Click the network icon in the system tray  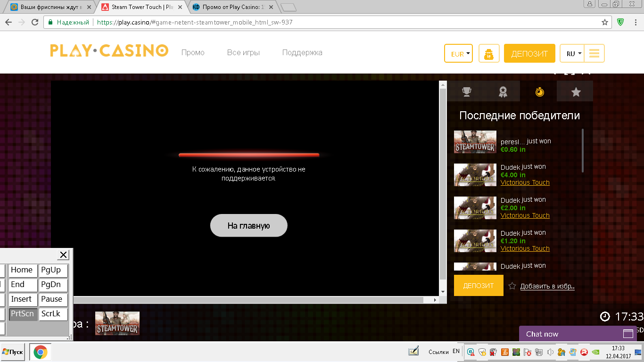point(538,352)
